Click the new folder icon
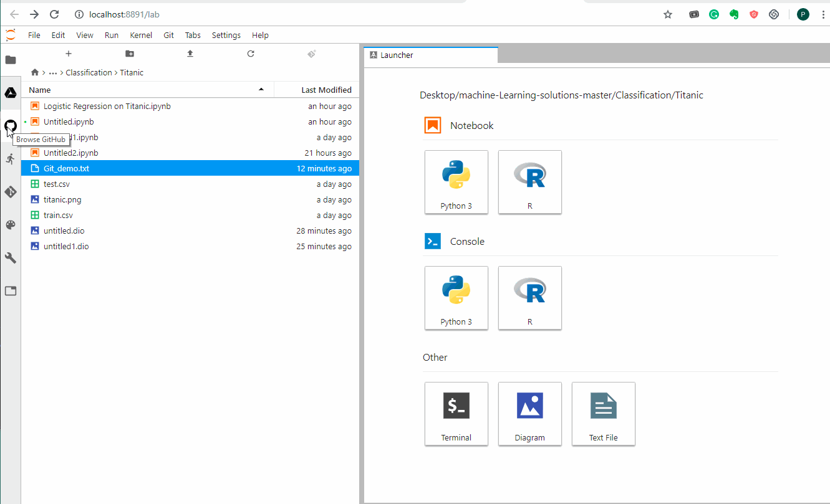The width and height of the screenshot is (830, 504). (x=129, y=54)
